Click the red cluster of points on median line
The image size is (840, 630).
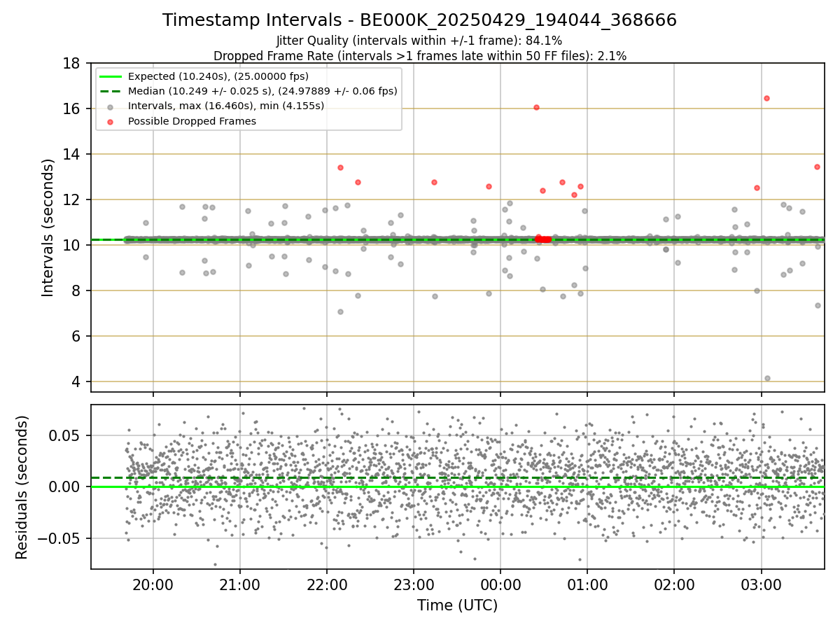pyautogui.click(x=542, y=239)
